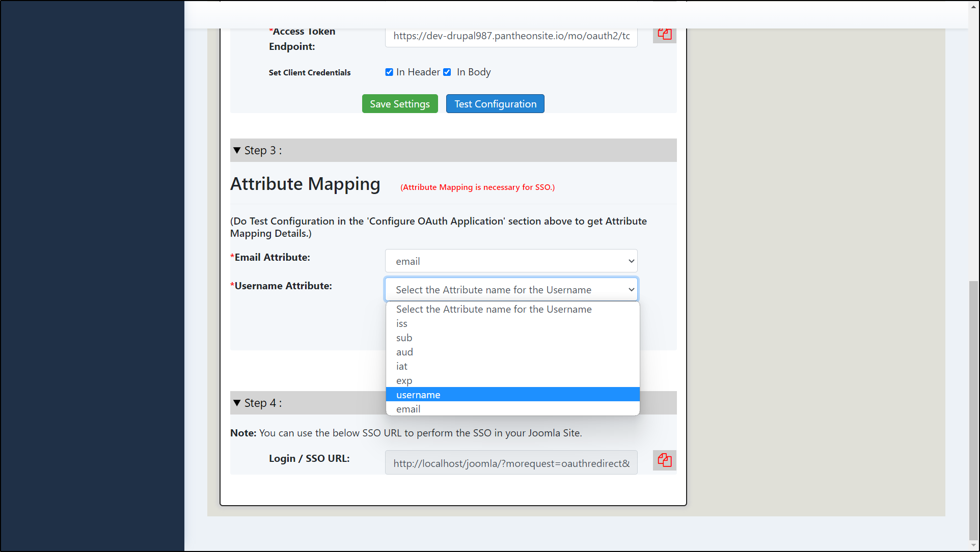Click the Save Settings button
The image size is (980, 552).
pyautogui.click(x=400, y=104)
